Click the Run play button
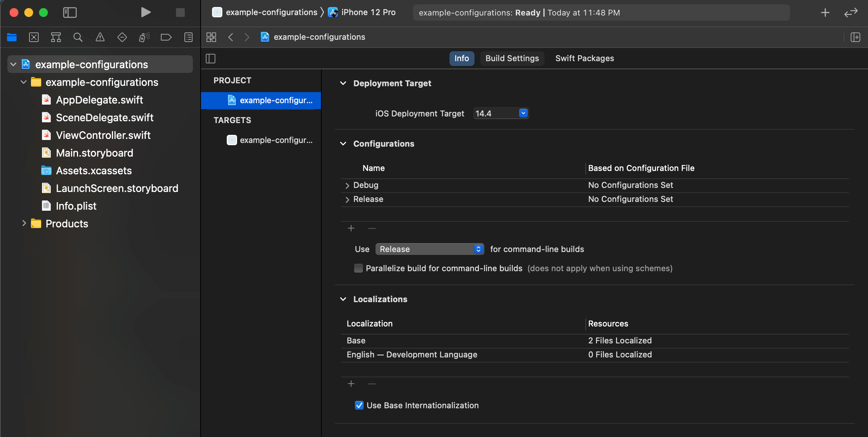Screen dimensions: 868x437 pos(146,13)
